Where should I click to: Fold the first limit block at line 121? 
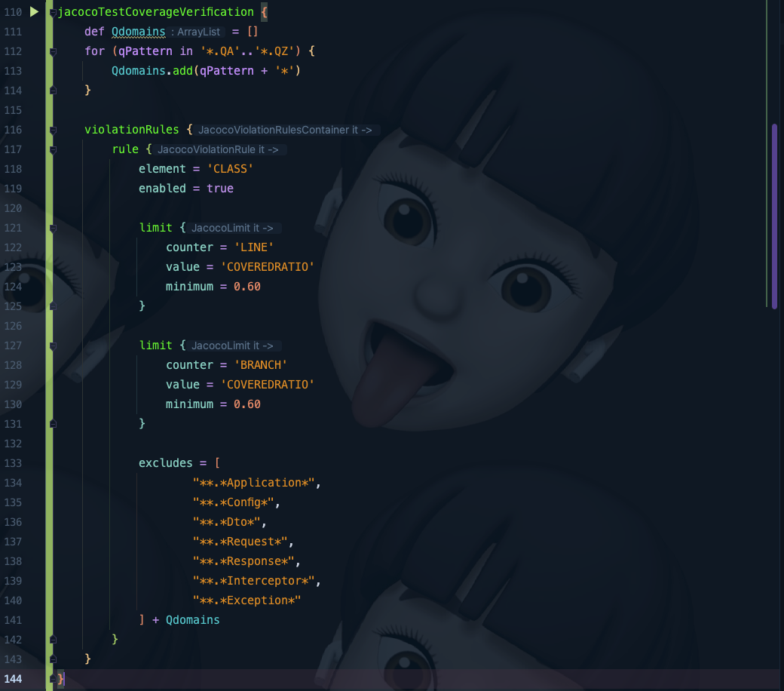(x=53, y=228)
